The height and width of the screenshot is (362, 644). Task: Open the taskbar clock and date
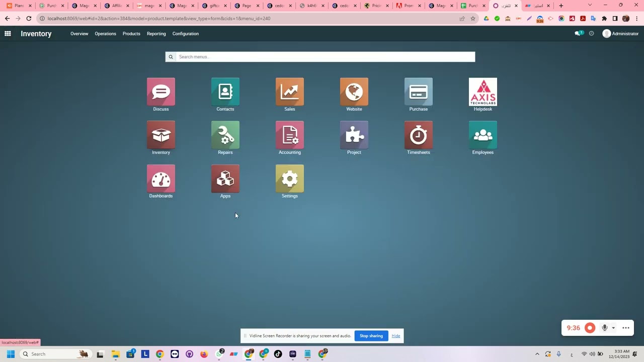point(619,354)
